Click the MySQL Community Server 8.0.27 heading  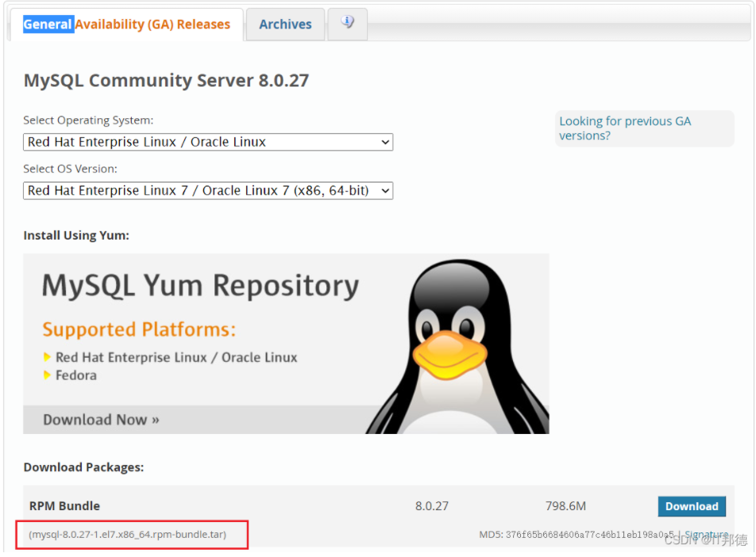tap(166, 80)
